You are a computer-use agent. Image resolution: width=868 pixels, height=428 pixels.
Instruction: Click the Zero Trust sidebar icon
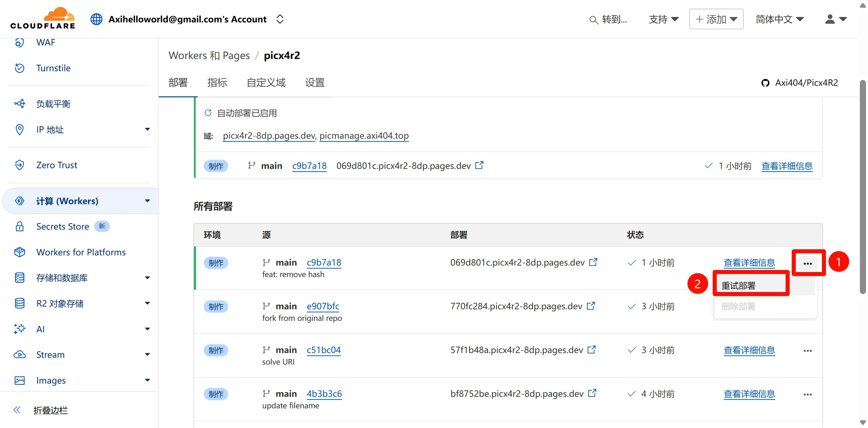20,165
